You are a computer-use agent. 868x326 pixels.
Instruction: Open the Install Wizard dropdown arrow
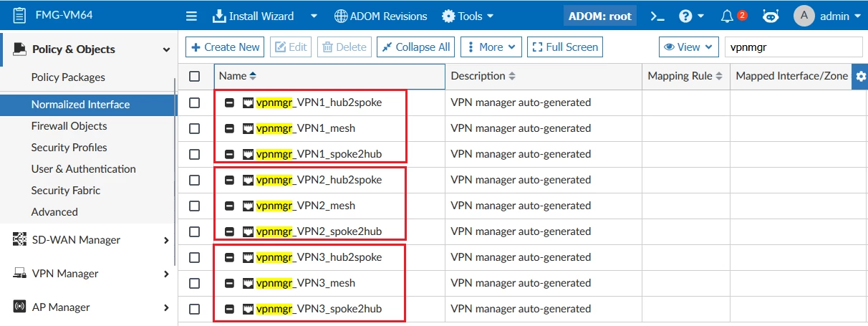coord(314,16)
